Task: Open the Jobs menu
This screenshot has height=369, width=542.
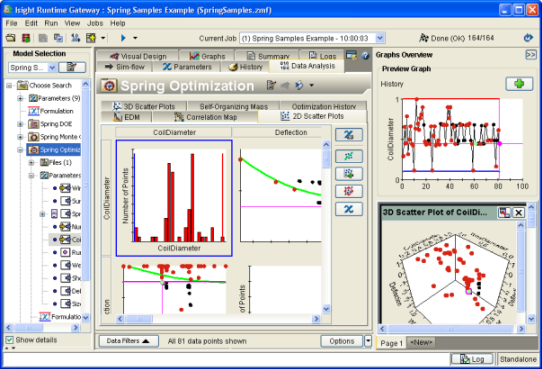Action: 95,23
